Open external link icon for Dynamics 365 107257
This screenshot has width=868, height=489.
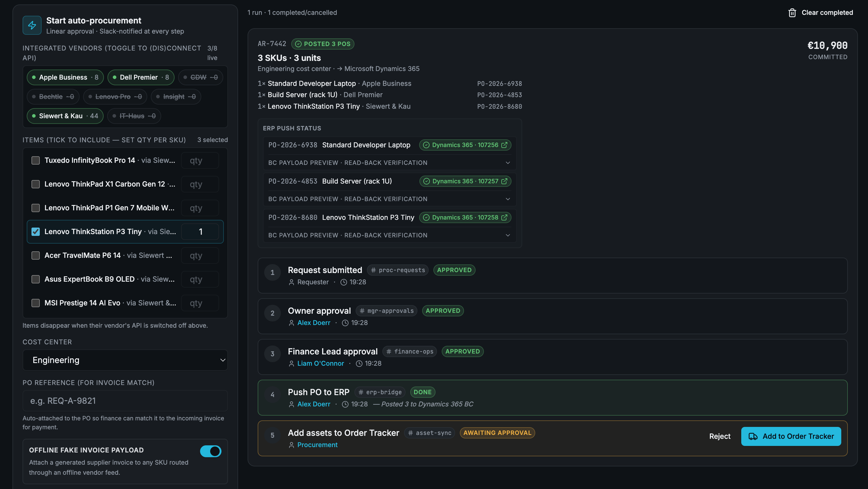504,181
